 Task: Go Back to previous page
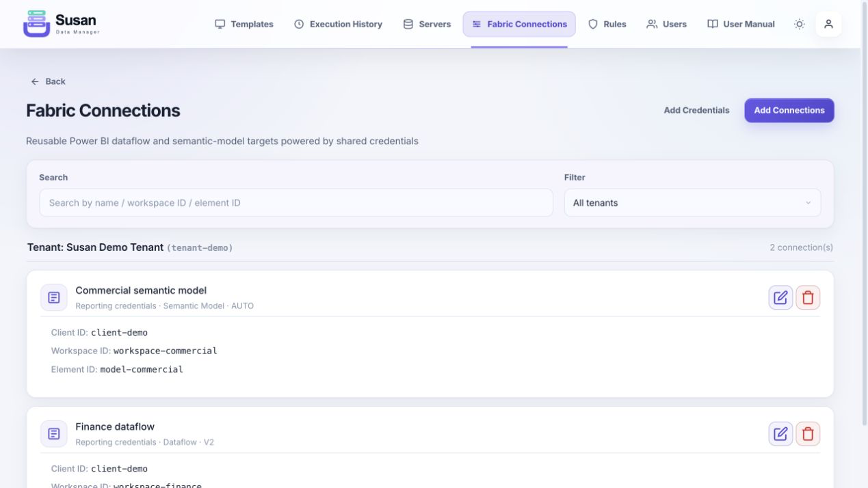48,81
